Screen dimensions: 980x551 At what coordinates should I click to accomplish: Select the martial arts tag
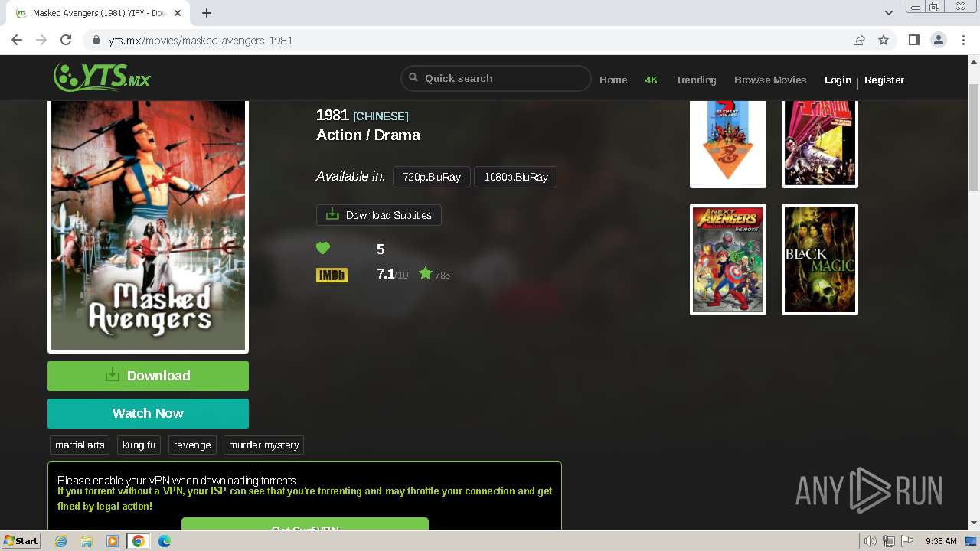pos(80,445)
